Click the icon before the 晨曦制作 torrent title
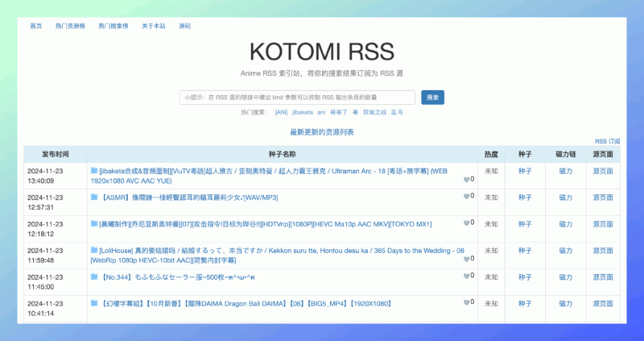Image resolution: width=644 pixels, height=341 pixels. point(94,223)
